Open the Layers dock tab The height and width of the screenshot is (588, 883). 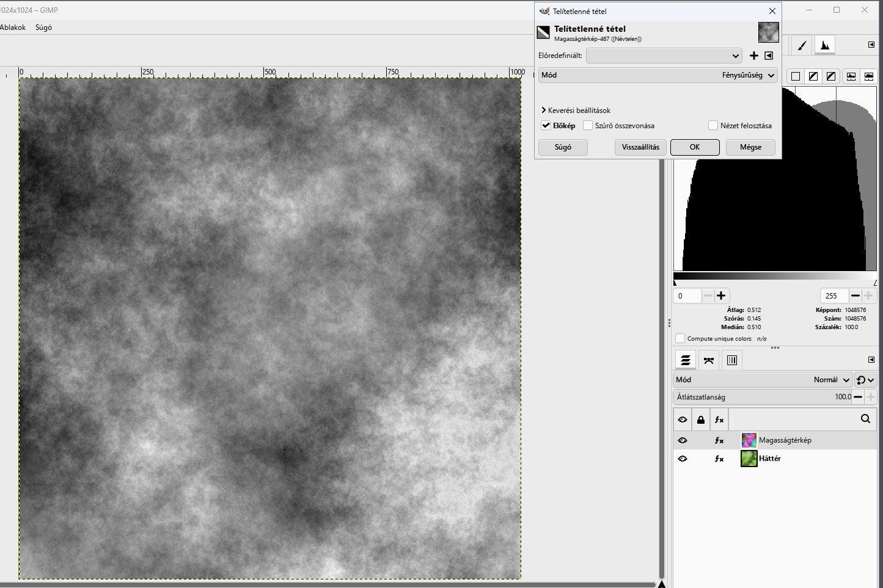click(686, 360)
